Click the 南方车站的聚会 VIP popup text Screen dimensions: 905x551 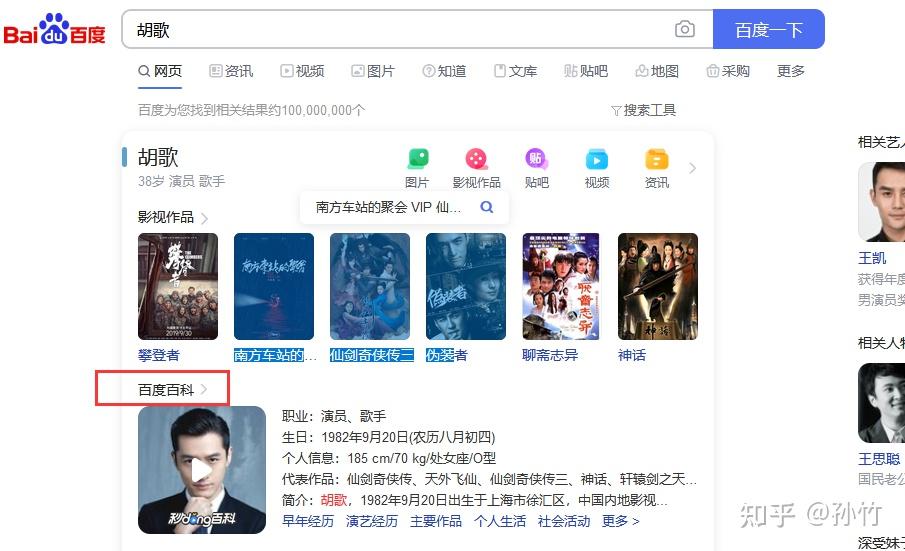click(388, 207)
